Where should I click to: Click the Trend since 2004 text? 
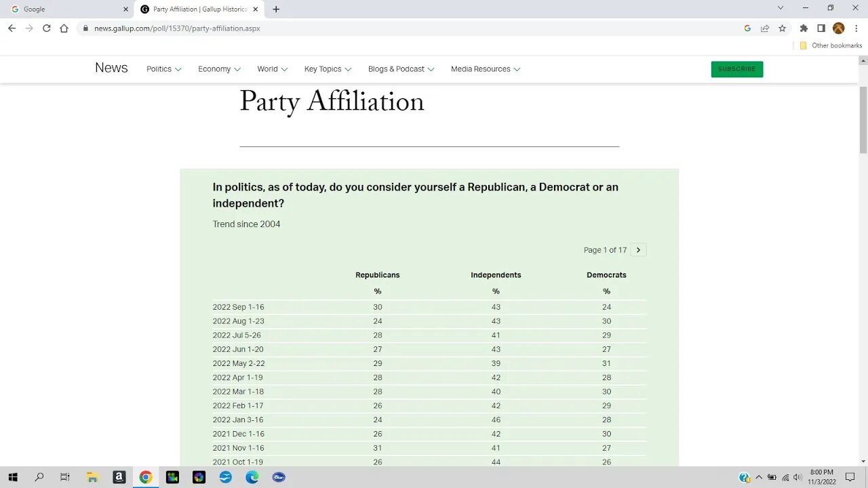(246, 224)
